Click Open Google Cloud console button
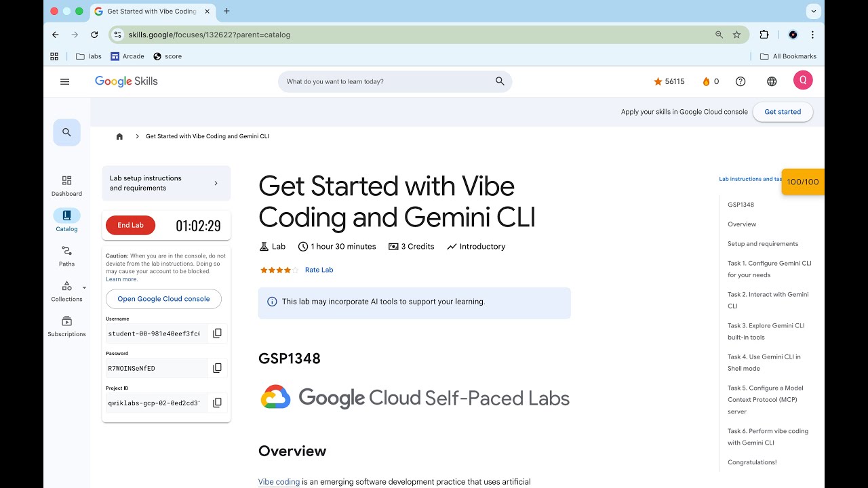Screen dimensions: 868x488 point(163,299)
